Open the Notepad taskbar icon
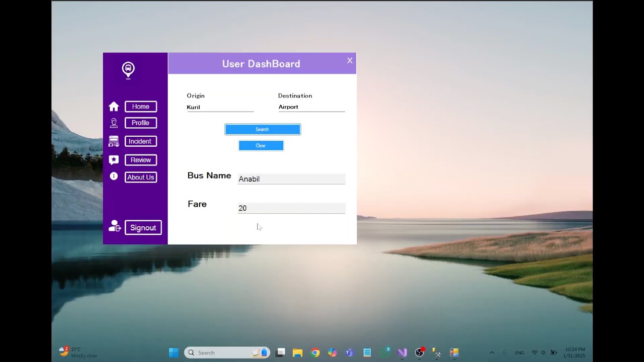Image resolution: width=644 pixels, height=362 pixels. point(367,352)
